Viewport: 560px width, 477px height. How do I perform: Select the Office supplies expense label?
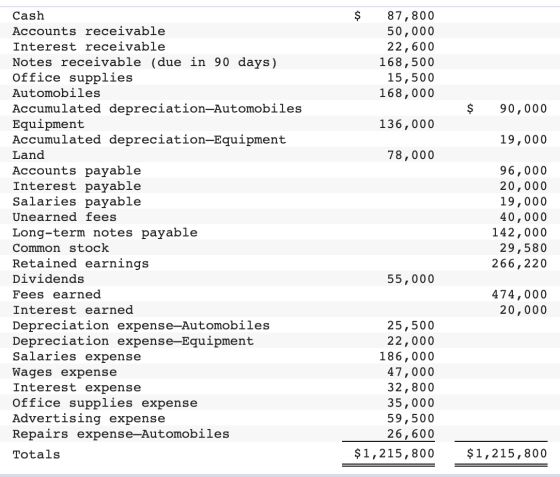105,403
